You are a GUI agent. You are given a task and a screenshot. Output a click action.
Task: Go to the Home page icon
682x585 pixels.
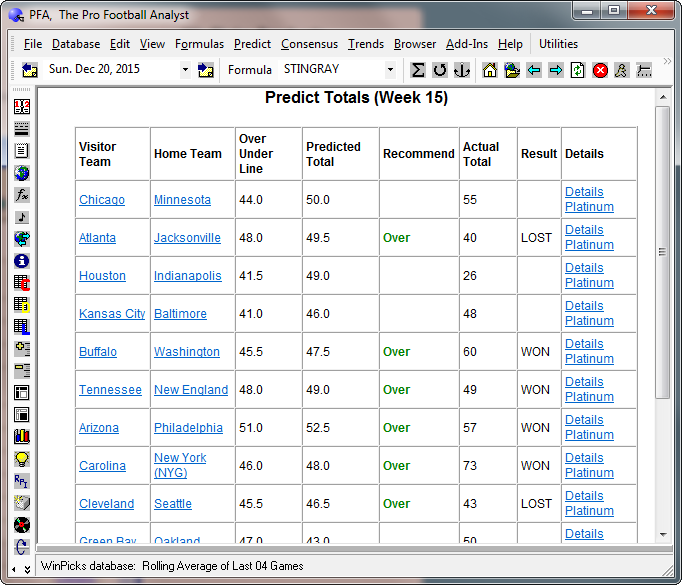pos(490,70)
